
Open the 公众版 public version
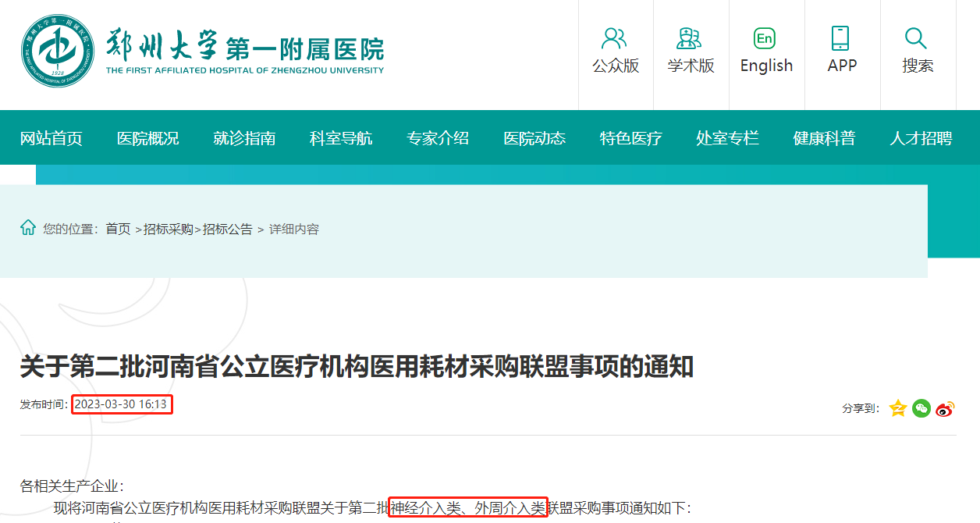pos(616,52)
